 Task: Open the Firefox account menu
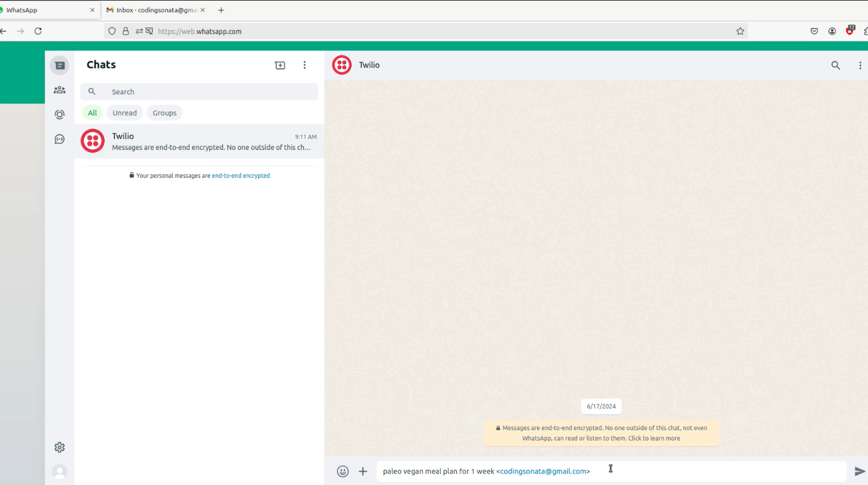[x=832, y=30]
